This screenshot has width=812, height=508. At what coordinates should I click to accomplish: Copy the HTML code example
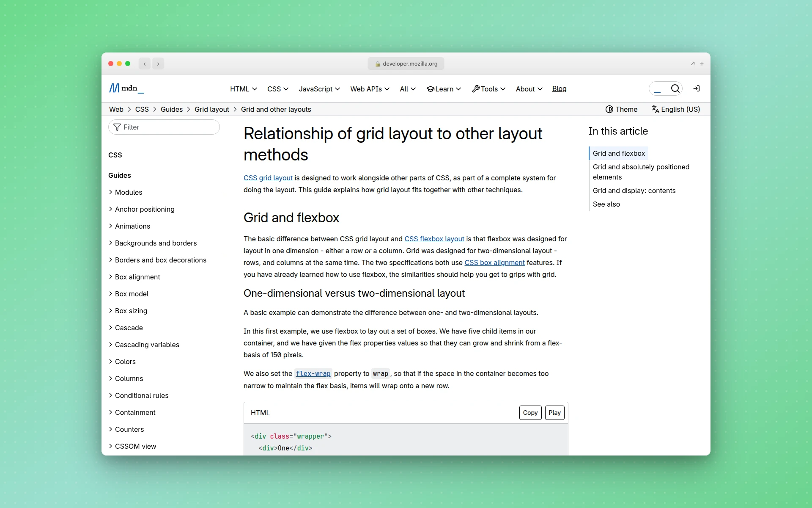530,413
